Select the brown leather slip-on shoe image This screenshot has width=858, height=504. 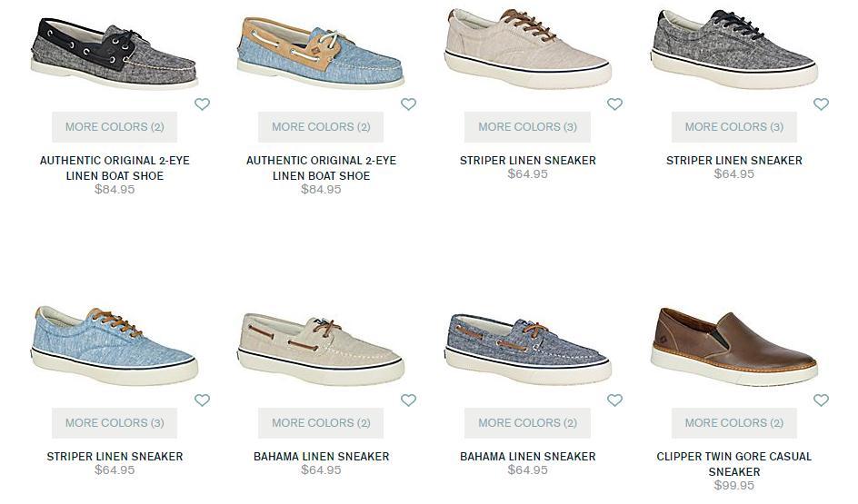point(733,346)
